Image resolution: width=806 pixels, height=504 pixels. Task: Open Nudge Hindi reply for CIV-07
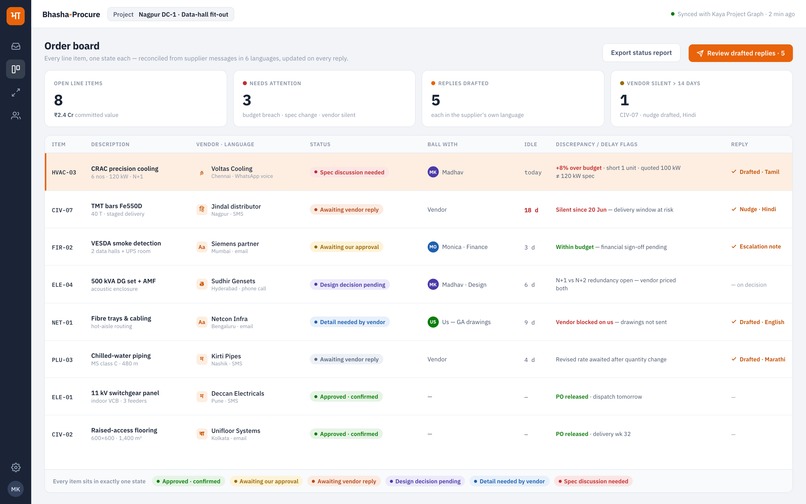pos(754,209)
